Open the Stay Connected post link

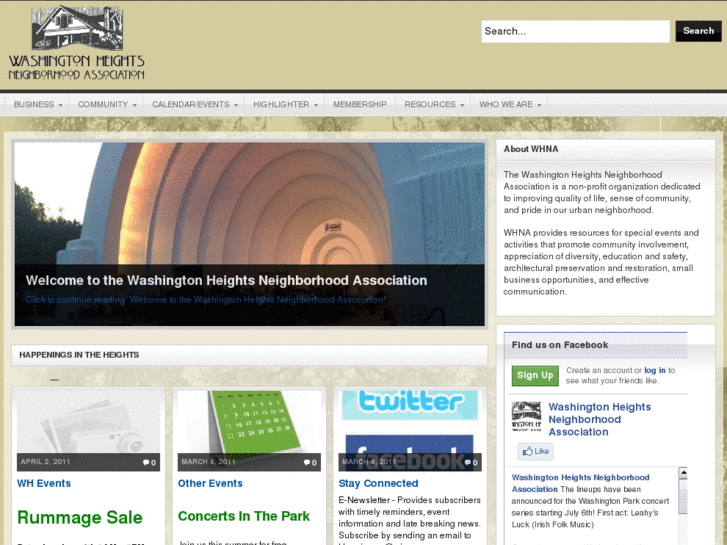pyautogui.click(x=378, y=483)
